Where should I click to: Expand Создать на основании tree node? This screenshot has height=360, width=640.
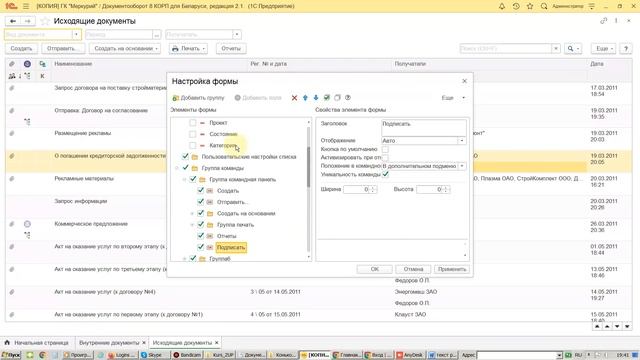192,213
